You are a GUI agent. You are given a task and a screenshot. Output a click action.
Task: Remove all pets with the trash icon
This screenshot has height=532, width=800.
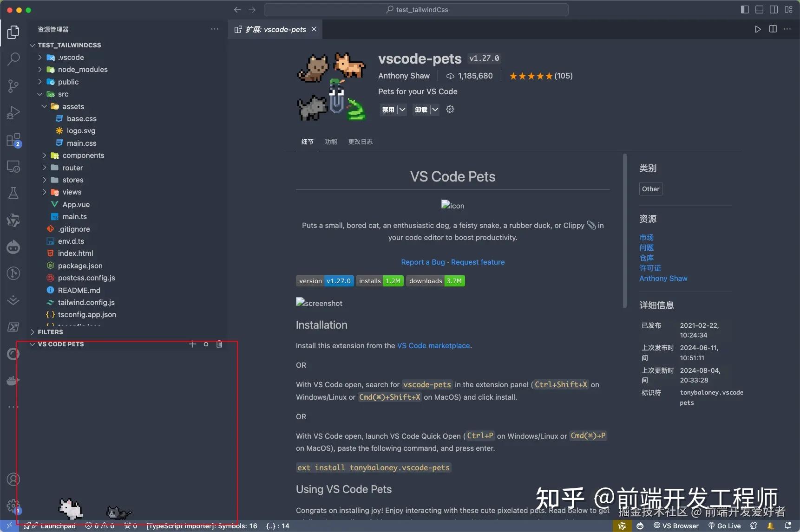point(219,344)
